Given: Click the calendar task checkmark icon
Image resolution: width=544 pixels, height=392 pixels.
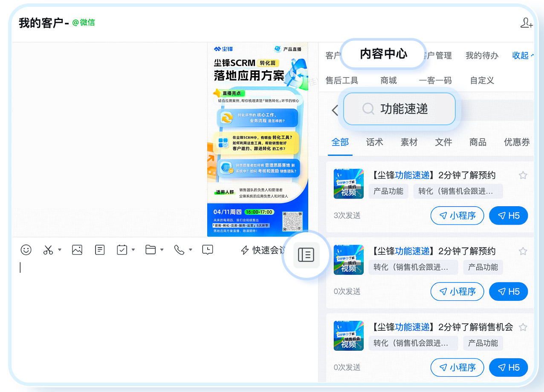Looking at the screenshot, I should click(122, 250).
